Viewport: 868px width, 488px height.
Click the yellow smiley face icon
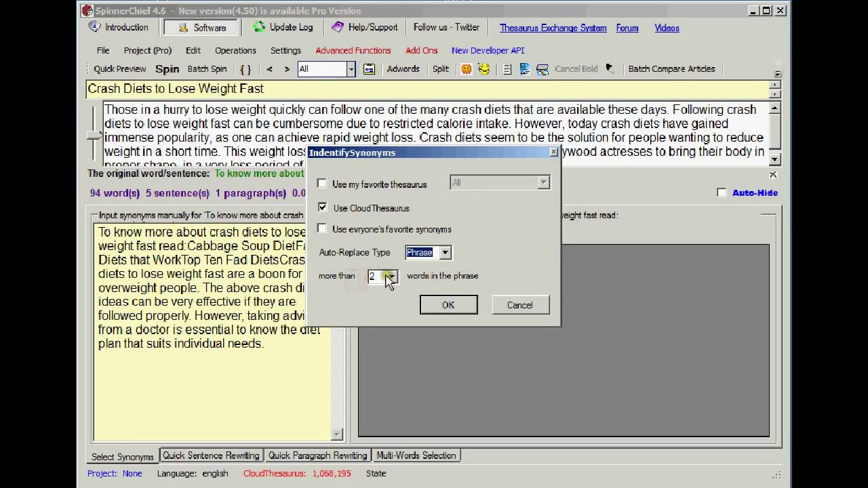pos(484,69)
